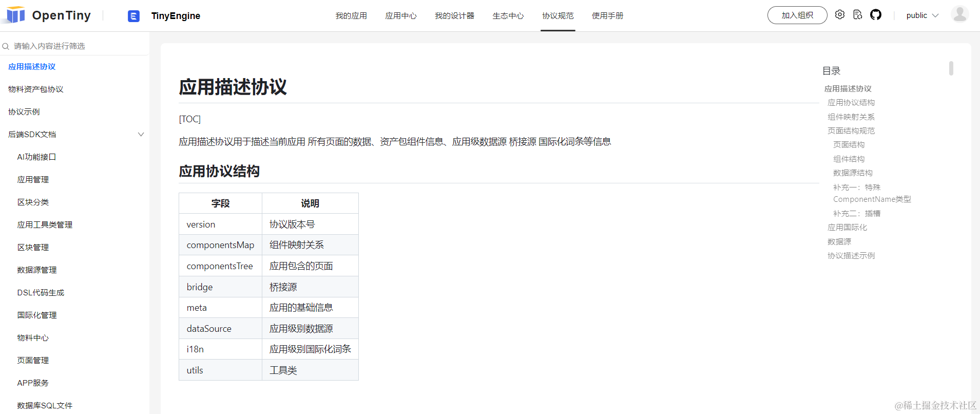Click the TinyEngine blue icon

pos(133,16)
